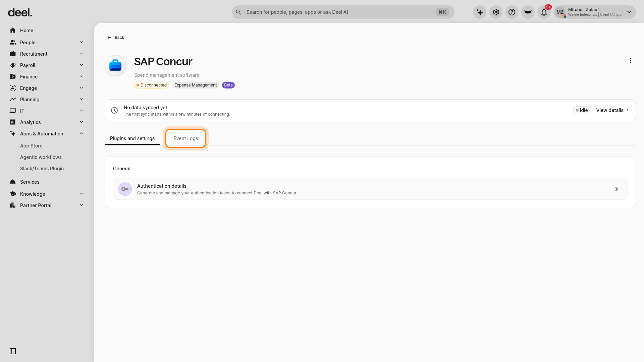Viewport: 644px width, 362px height.
Task: Click the IT laptop icon
Action: click(13, 111)
